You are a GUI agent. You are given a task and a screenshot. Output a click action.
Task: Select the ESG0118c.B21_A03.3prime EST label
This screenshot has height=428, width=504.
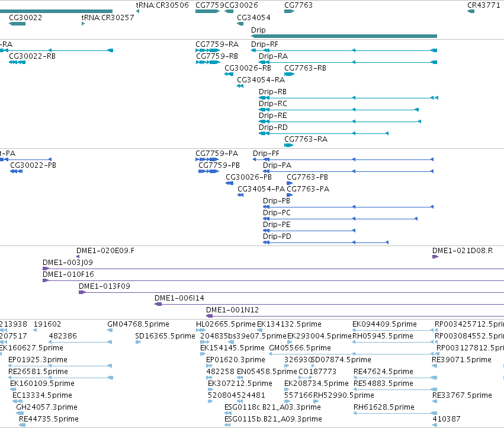[x=272, y=407]
